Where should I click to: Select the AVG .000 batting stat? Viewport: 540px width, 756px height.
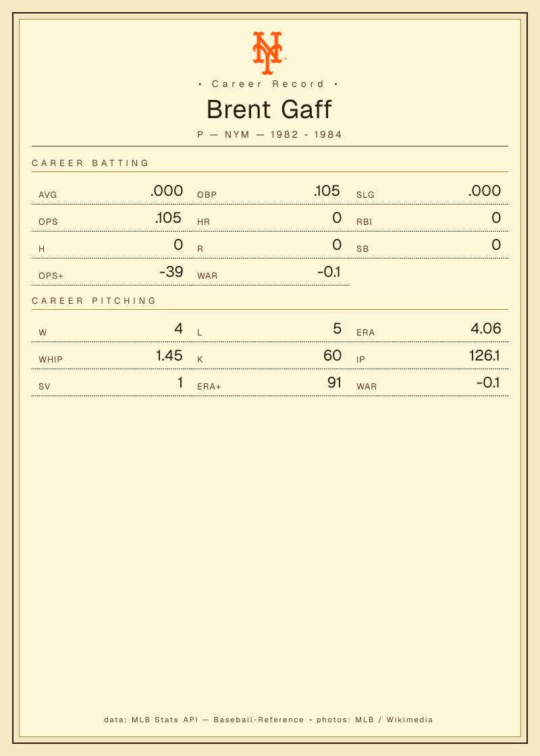pyautogui.click(x=111, y=192)
